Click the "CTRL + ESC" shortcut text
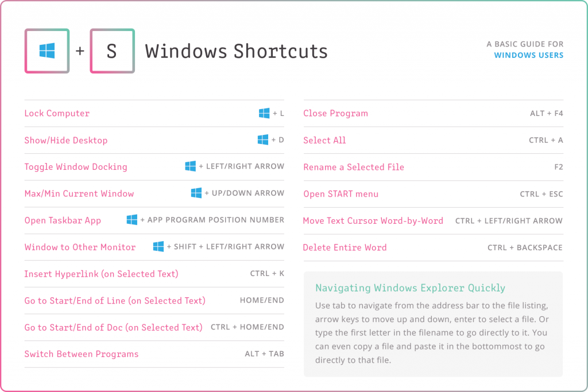 point(541,194)
